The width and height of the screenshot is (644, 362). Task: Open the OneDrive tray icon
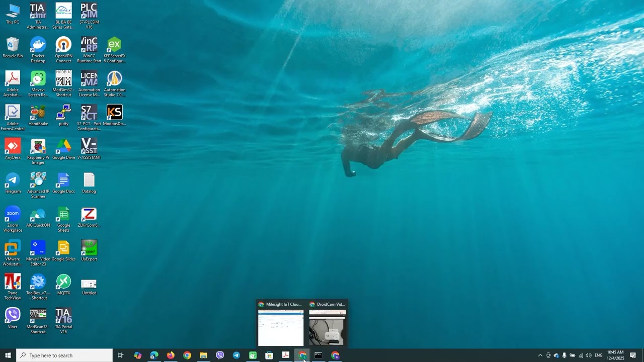556,355
